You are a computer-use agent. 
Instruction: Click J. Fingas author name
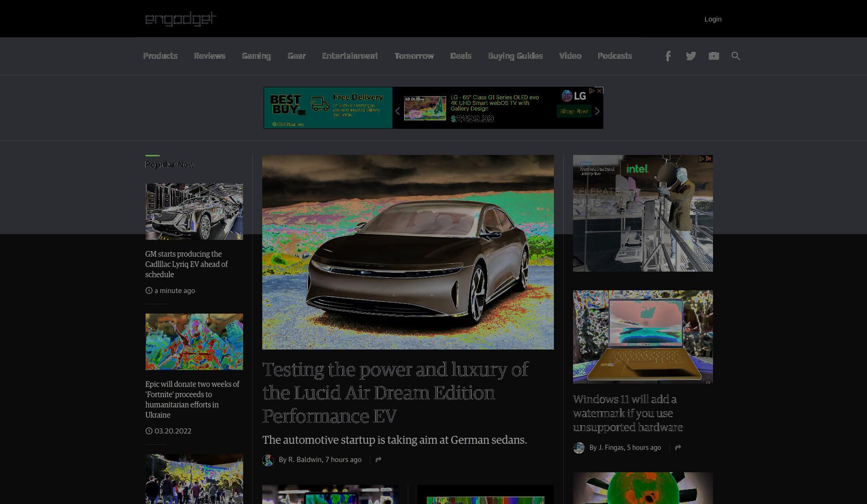coord(611,448)
